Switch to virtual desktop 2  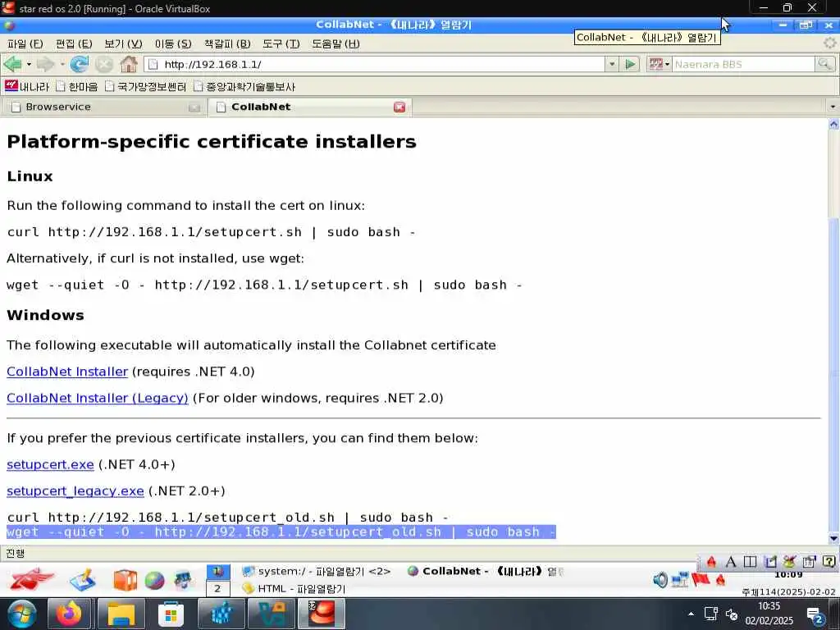218,588
